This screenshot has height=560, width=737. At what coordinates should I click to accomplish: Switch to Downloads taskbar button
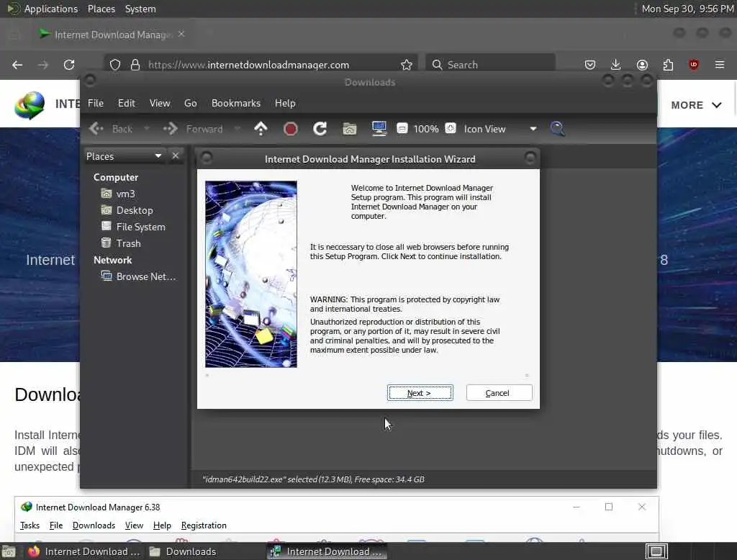pyautogui.click(x=184, y=551)
